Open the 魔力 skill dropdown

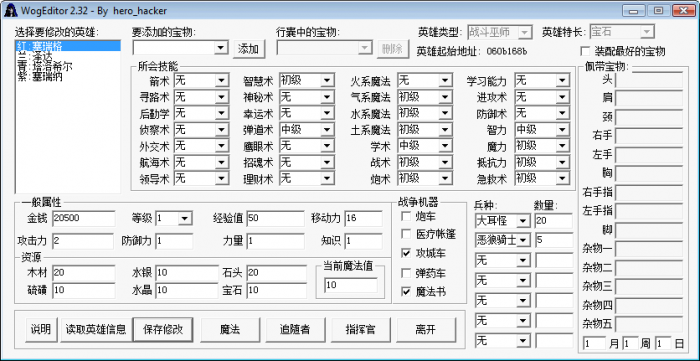point(562,146)
